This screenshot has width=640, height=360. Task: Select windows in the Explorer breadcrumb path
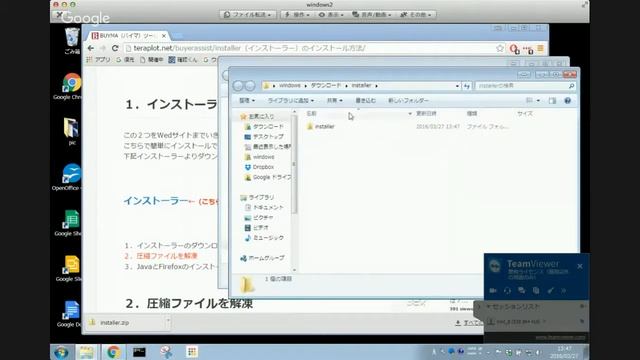[290, 85]
